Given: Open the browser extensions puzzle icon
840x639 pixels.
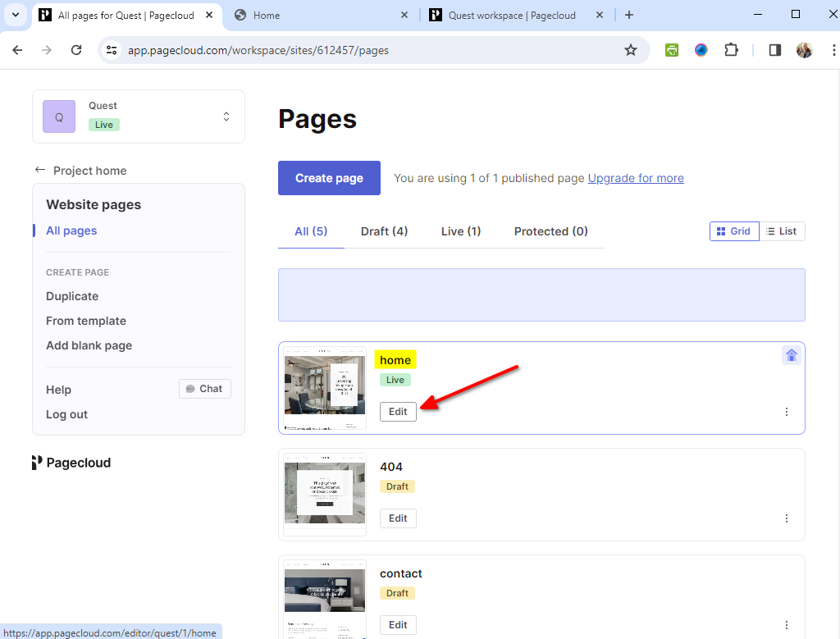Looking at the screenshot, I should [731, 50].
